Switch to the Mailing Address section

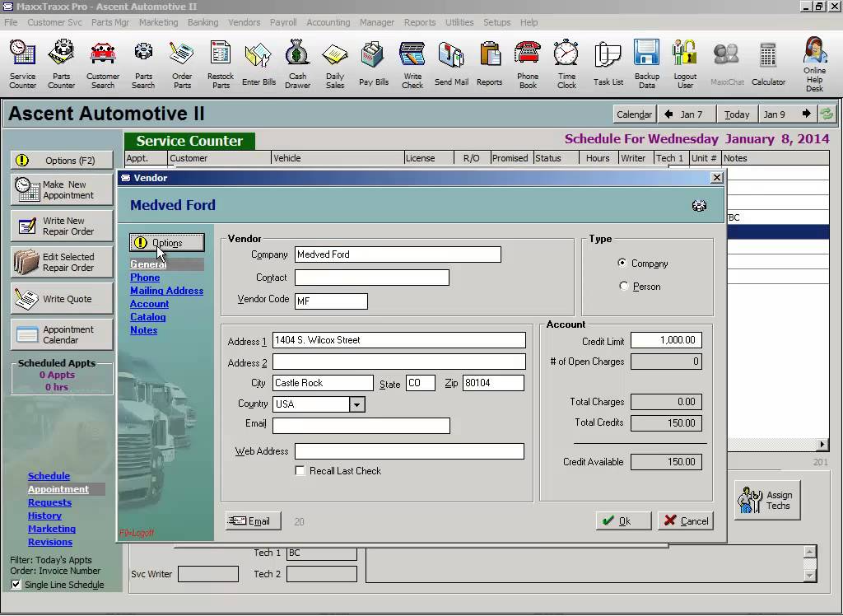coord(166,291)
